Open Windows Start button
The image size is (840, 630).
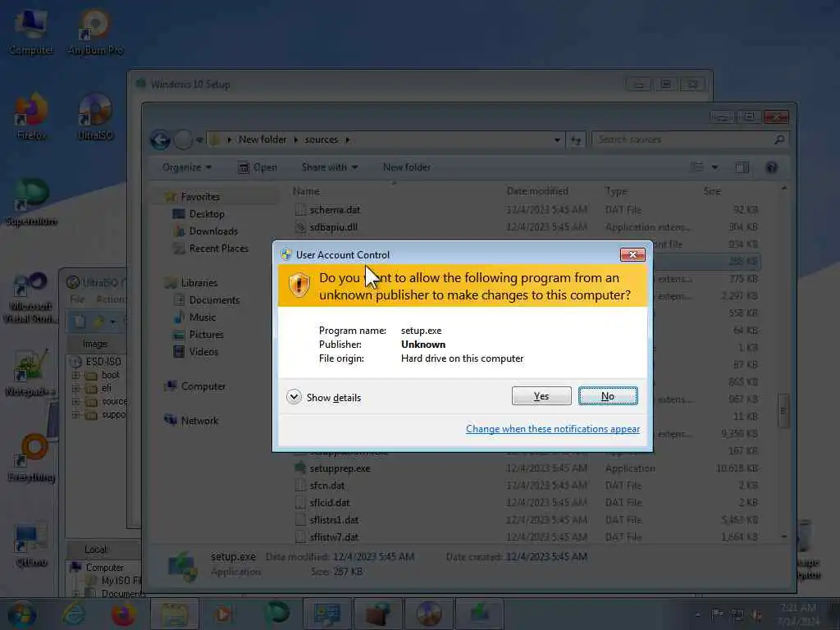[x=21, y=614]
